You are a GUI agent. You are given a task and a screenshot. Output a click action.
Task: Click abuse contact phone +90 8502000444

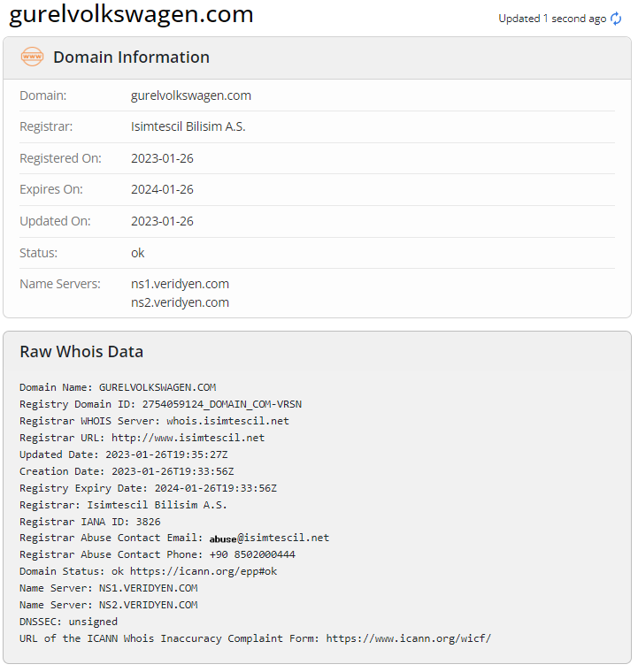252,554
